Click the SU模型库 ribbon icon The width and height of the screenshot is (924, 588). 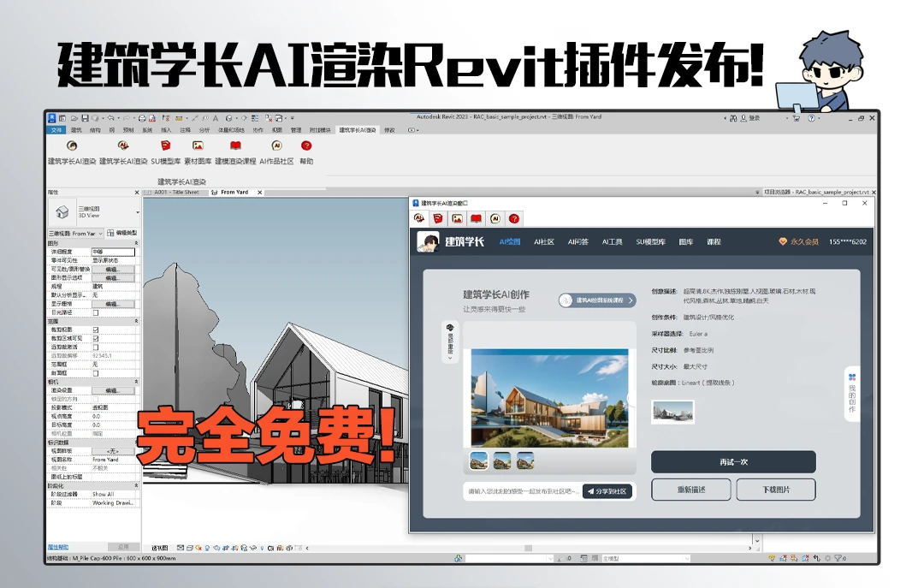(x=166, y=146)
